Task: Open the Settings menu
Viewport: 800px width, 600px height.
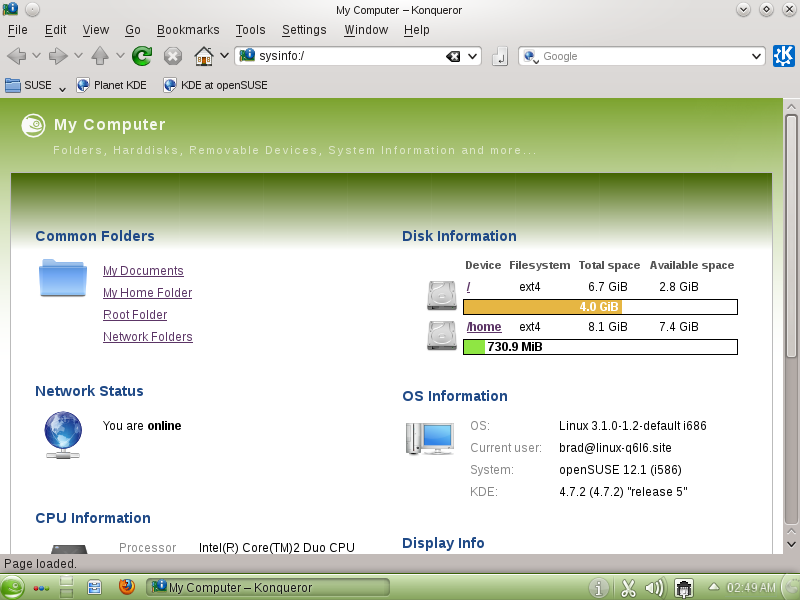Action: click(x=304, y=30)
